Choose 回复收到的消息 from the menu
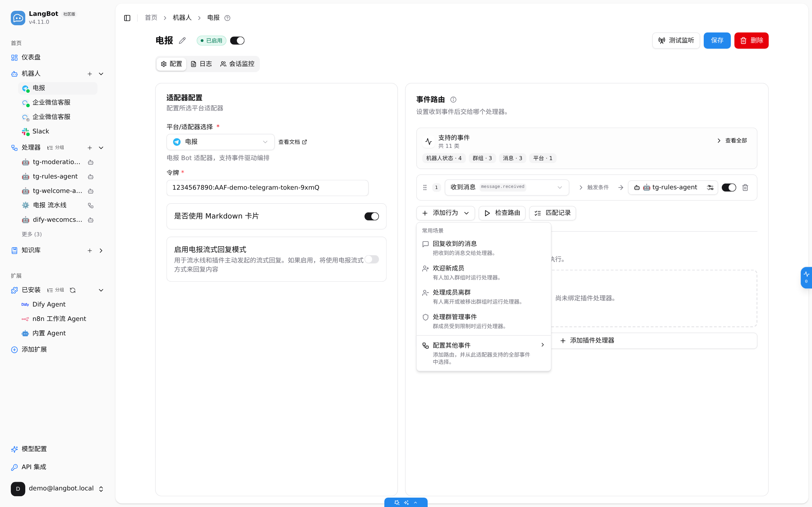This screenshot has width=812, height=507. pyautogui.click(x=484, y=248)
